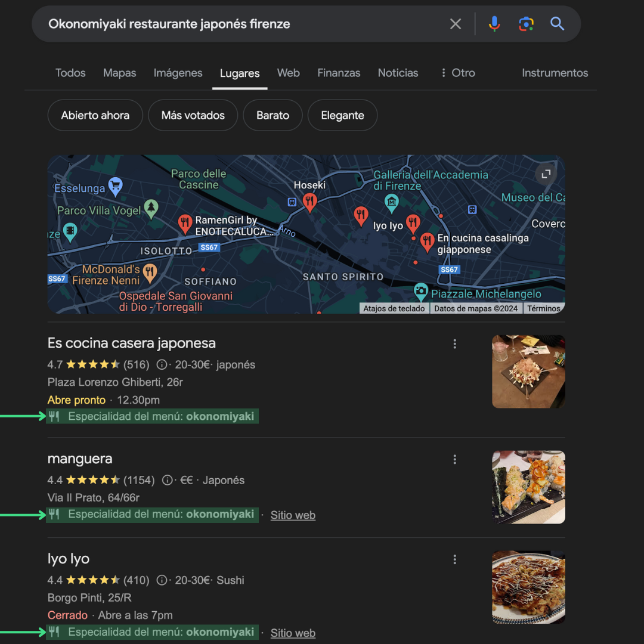Expand the 'Otro' more tabs menu

458,73
